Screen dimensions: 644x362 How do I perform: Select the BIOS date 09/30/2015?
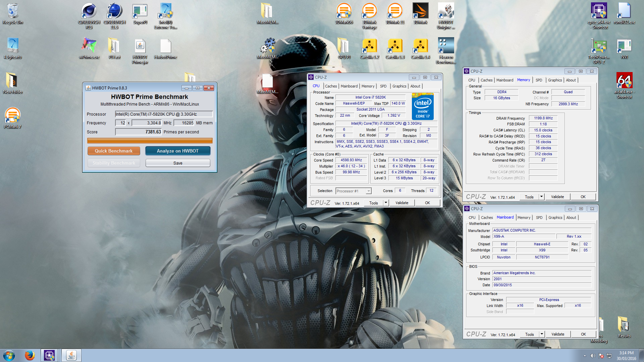pos(542,285)
